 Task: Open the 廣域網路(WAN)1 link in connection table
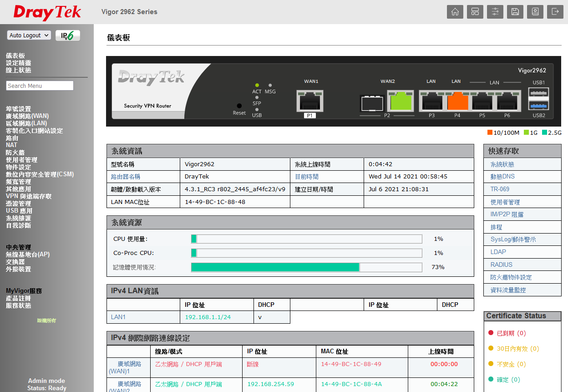(126, 367)
